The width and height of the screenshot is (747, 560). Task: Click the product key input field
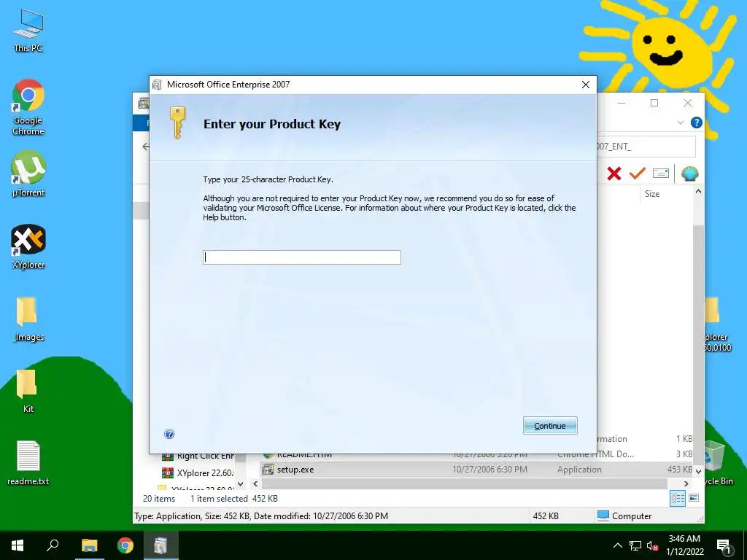click(301, 257)
